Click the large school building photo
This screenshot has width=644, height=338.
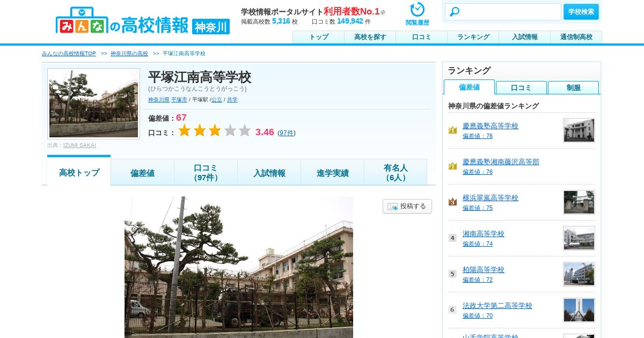(x=239, y=267)
